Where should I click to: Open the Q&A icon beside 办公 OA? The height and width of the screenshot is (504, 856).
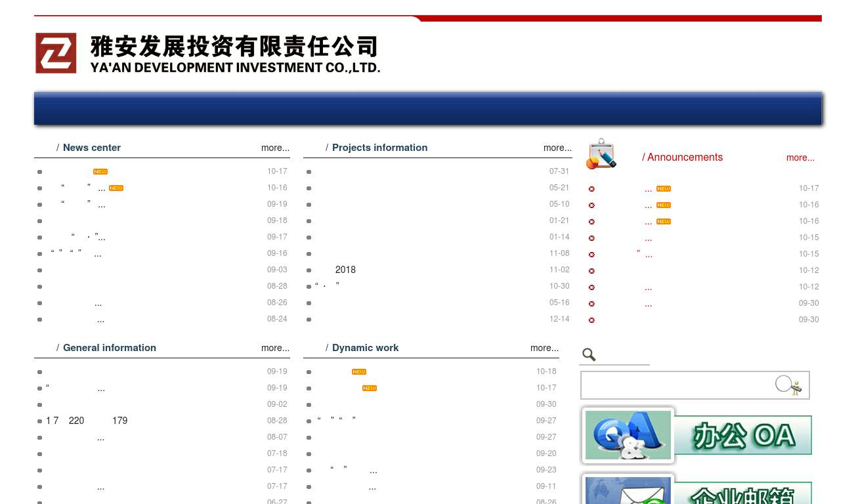[628, 435]
